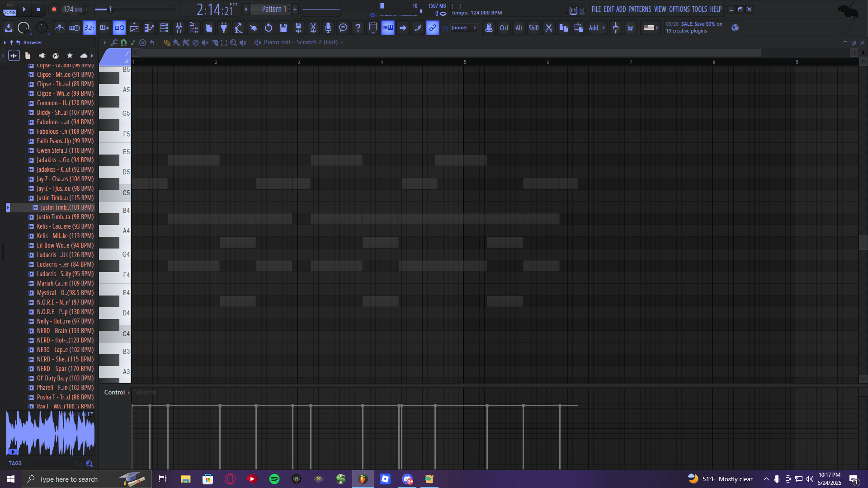The image size is (868, 488).
Task: Toggle the Ctrl modifier button
Action: point(504,28)
